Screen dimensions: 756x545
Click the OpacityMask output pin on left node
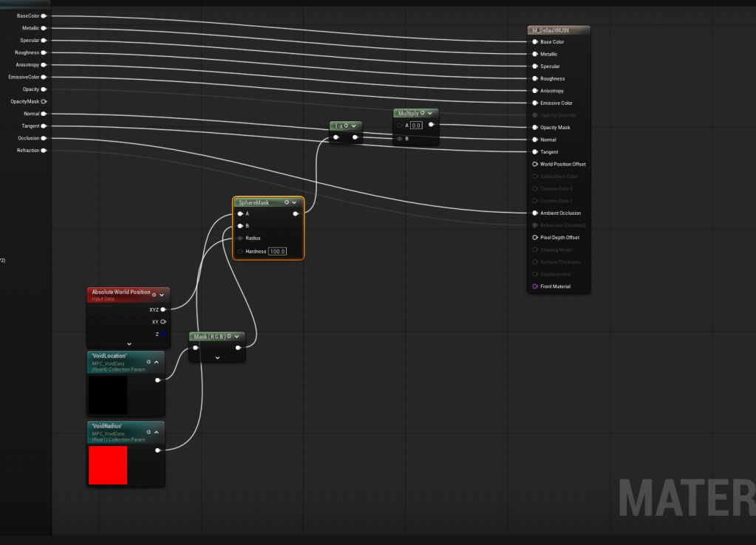(44, 101)
